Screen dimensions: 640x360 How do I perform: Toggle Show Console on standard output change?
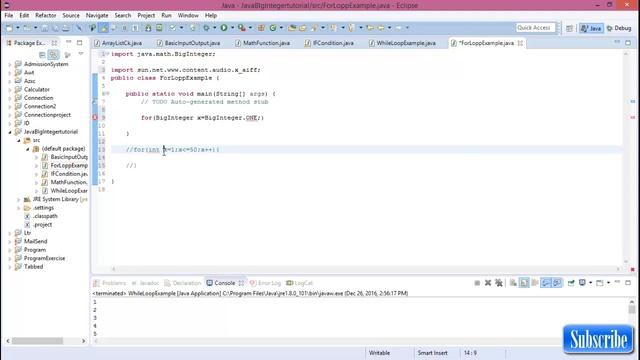click(x=546, y=283)
